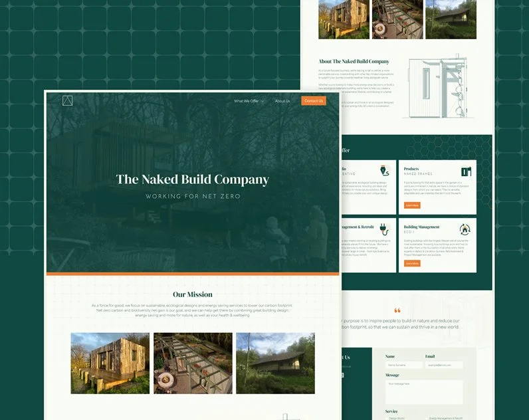Click the orange Contact Us button
The height and width of the screenshot is (420, 529).
tap(314, 100)
